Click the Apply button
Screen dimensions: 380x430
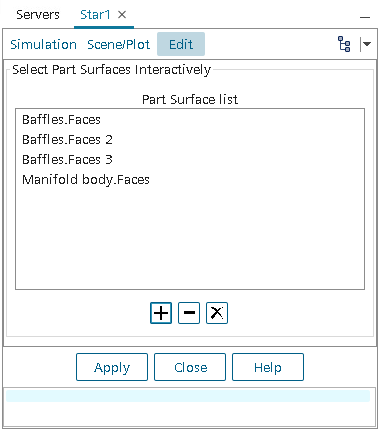pyautogui.click(x=112, y=367)
